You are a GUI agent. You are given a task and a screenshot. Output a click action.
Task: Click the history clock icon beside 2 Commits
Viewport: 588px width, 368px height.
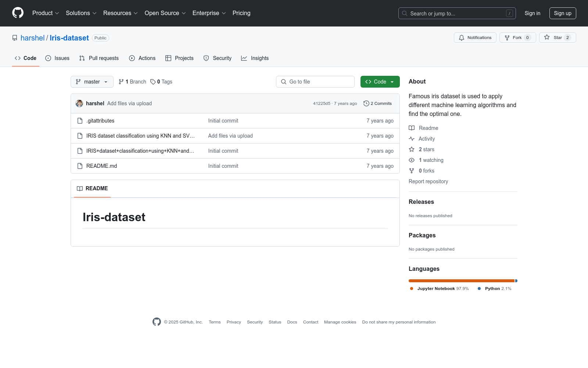pos(366,103)
